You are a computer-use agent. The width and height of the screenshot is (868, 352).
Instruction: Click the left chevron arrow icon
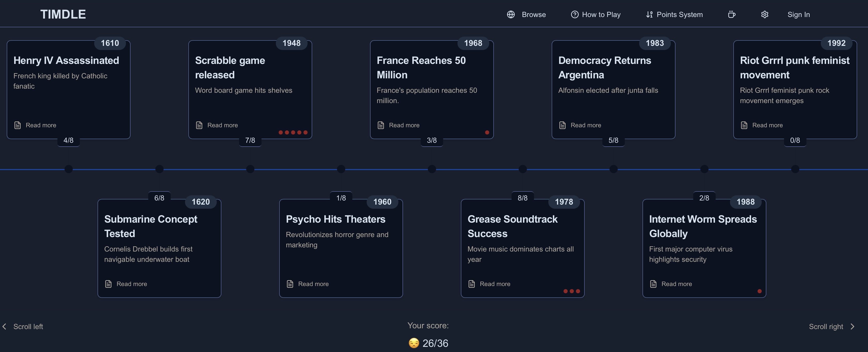click(x=4, y=326)
